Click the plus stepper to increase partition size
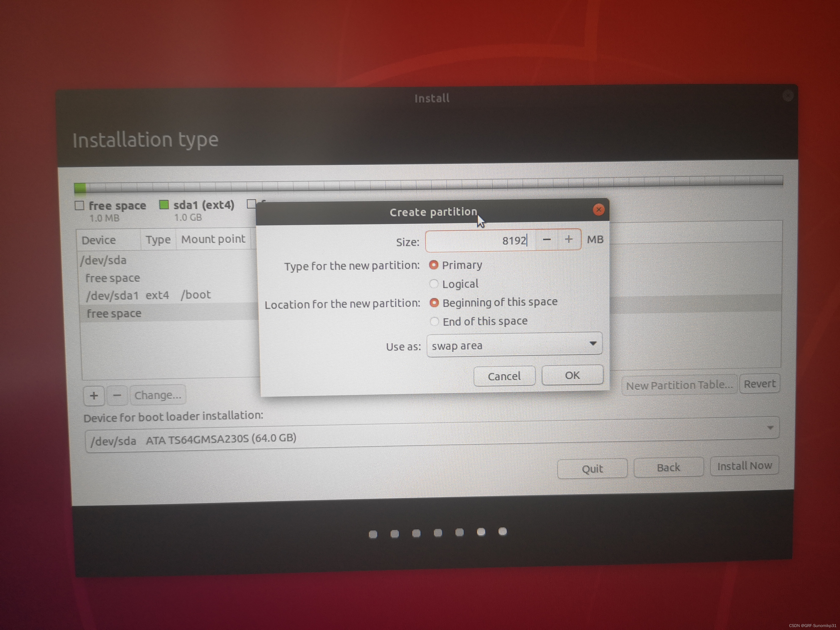840x630 pixels. click(568, 240)
